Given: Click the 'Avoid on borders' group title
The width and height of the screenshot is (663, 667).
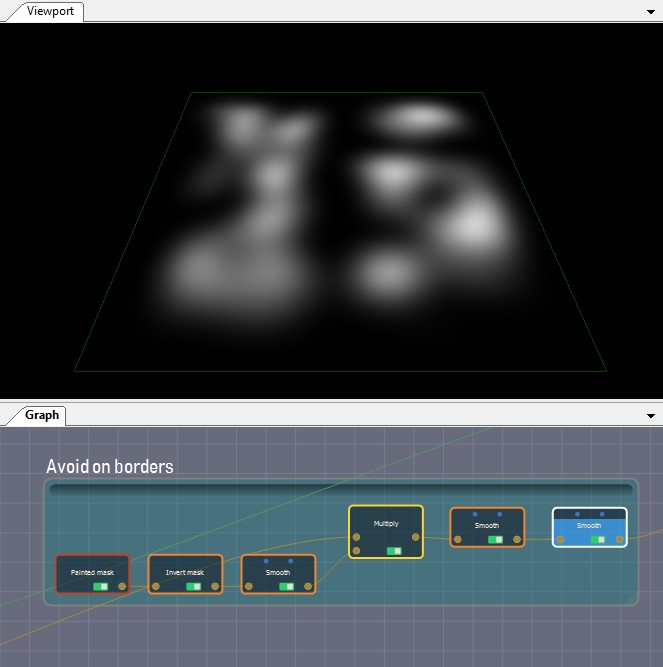Looking at the screenshot, I should (110, 467).
